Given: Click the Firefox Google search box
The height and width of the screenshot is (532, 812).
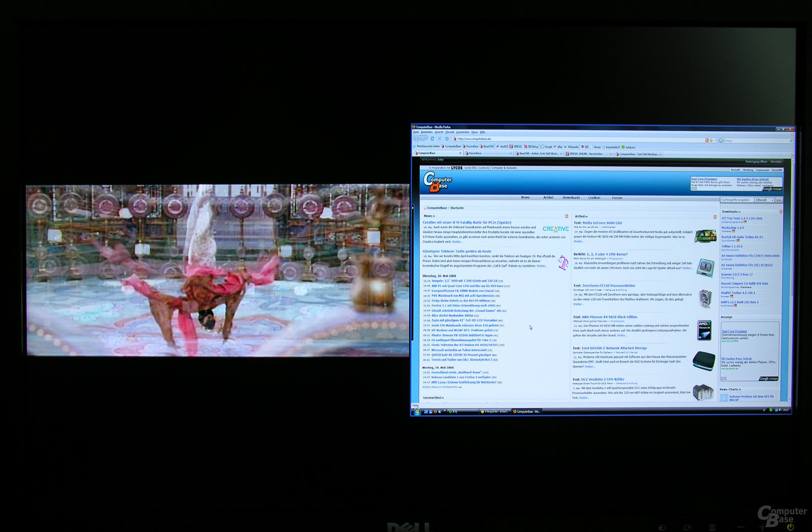Looking at the screenshot, I should click(x=757, y=141).
